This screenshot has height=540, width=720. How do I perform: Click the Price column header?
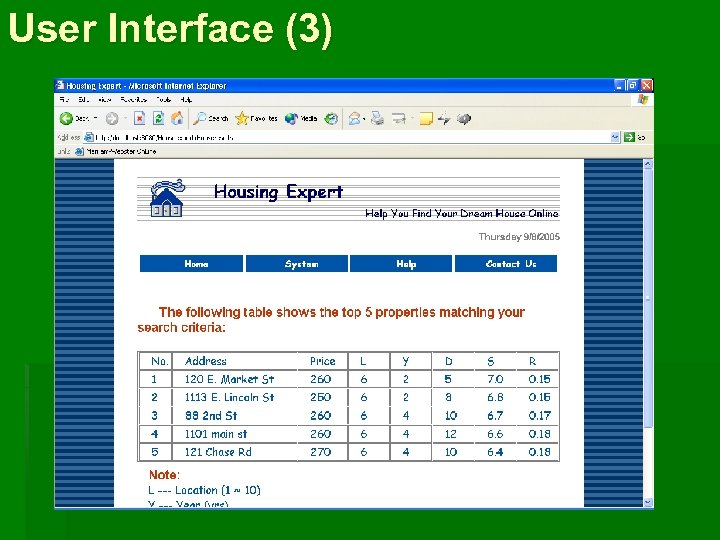tap(322, 361)
